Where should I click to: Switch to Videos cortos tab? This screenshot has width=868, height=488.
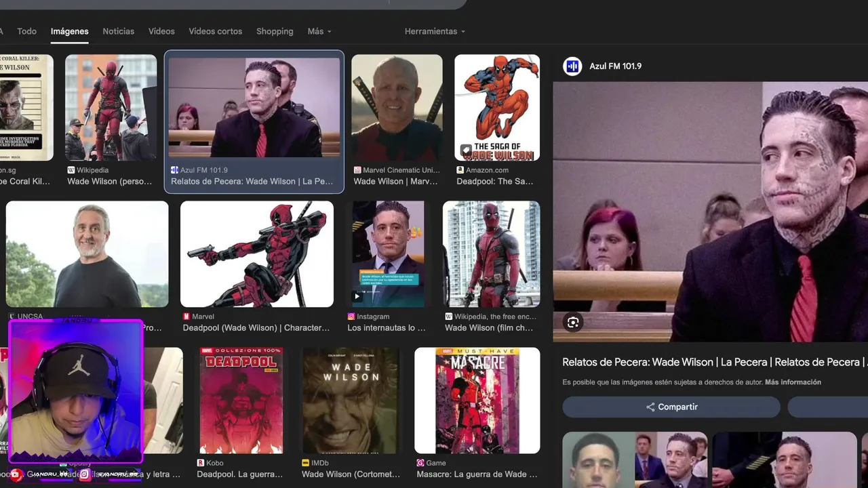coord(215,31)
